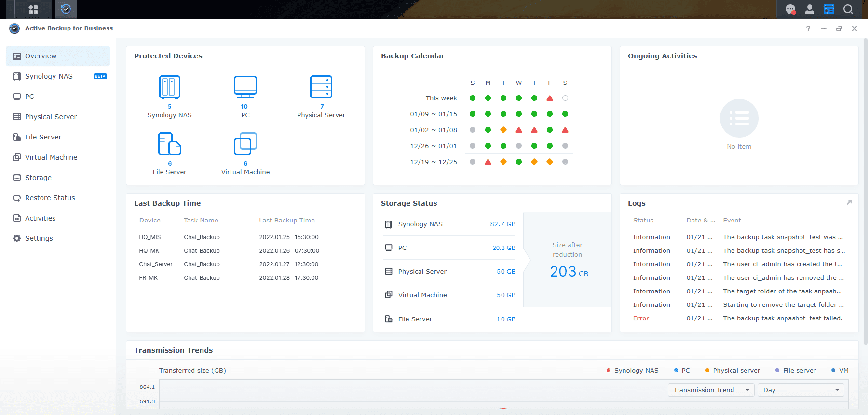Click File Server icon in Storage Status
The height and width of the screenshot is (415, 868).
pos(388,319)
